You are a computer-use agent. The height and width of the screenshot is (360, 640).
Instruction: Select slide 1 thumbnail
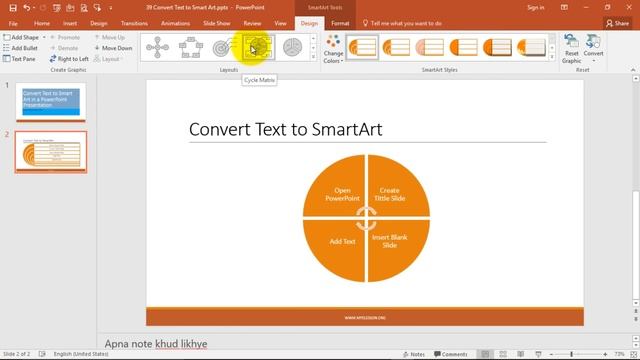[51, 102]
